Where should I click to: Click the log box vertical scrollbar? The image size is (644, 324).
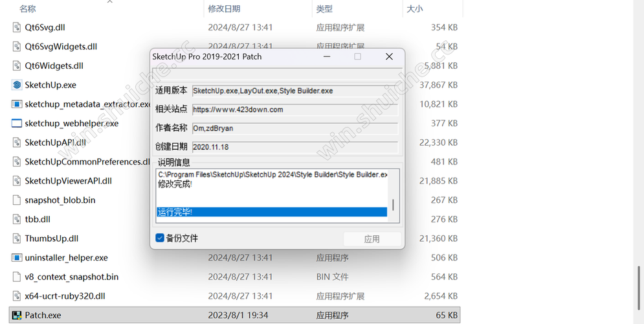click(393, 207)
